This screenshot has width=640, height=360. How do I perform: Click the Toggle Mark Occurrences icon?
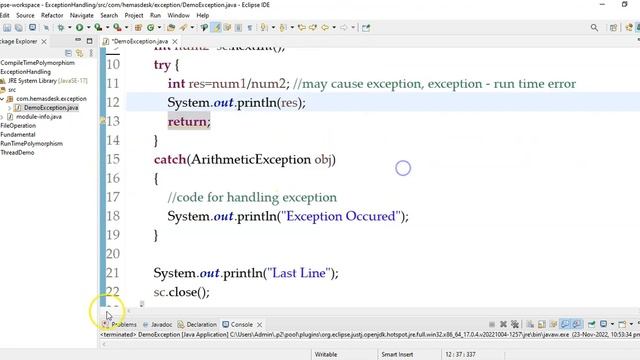pos(217,28)
